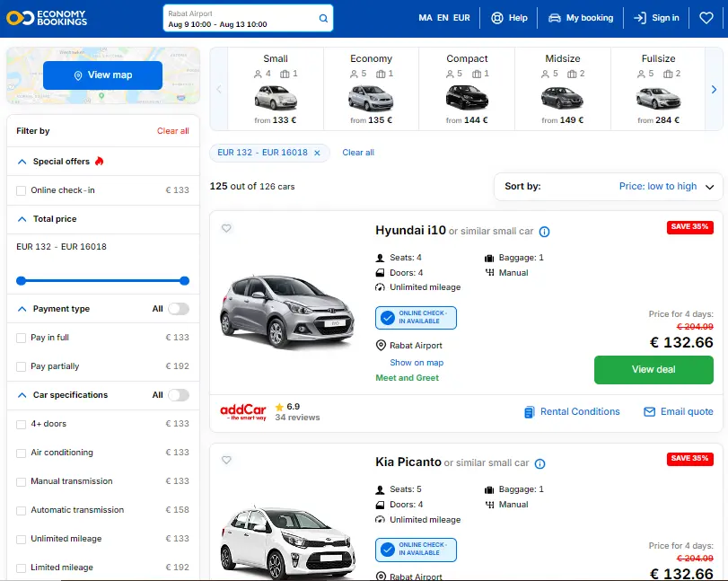Click the SAVE 35% badge on Hyundai i10

point(690,227)
